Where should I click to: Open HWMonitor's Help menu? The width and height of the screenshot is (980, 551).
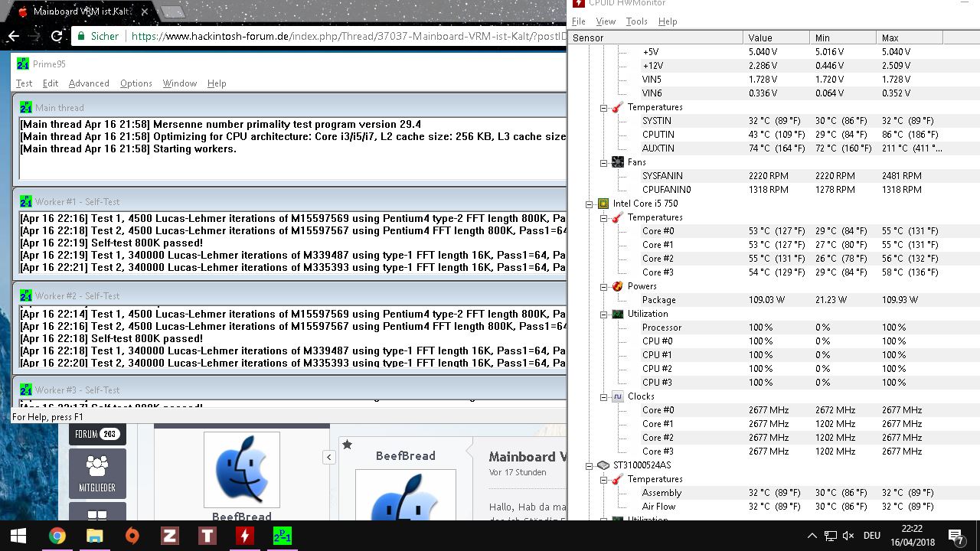668,21
